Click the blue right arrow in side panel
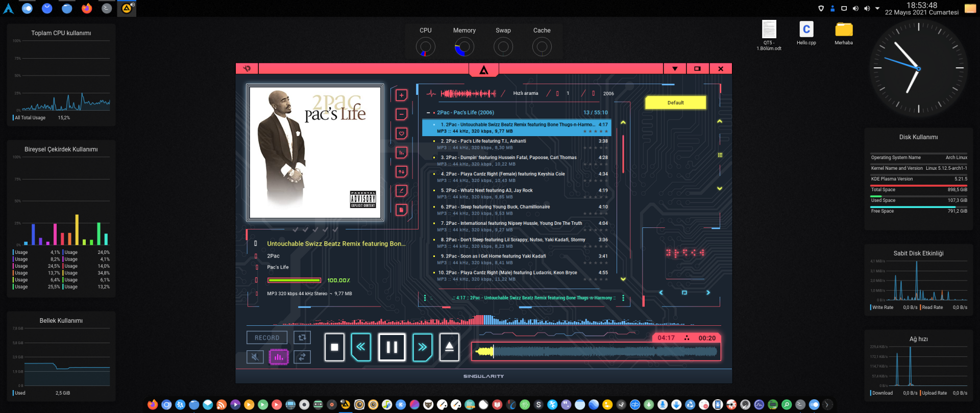The image size is (980, 413). (708, 293)
